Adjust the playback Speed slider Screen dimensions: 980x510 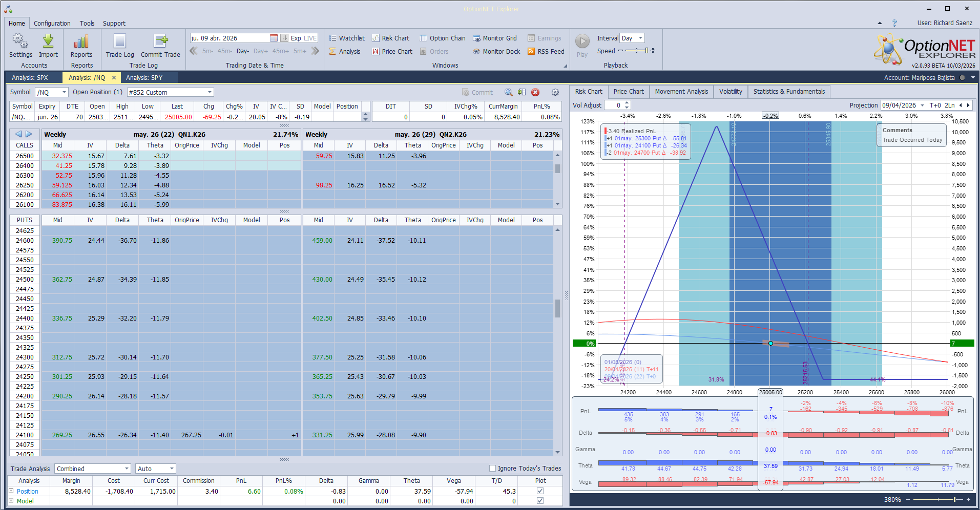click(637, 51)
